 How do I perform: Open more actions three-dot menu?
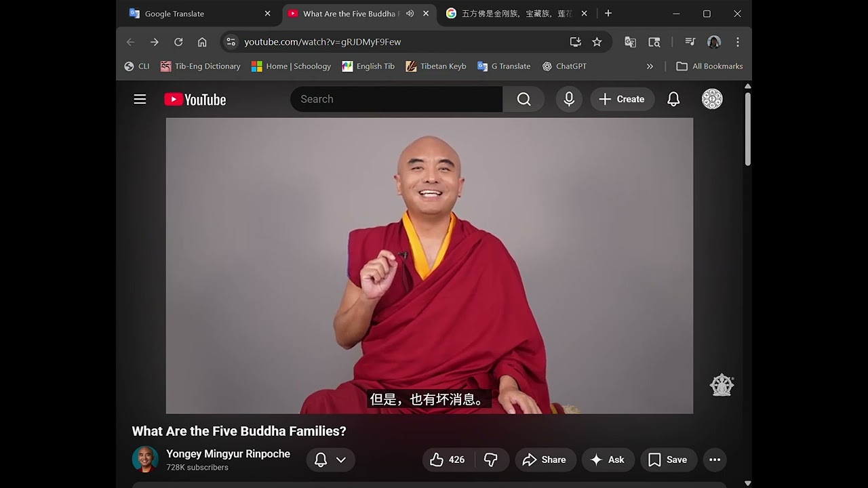tap(715, 460)
